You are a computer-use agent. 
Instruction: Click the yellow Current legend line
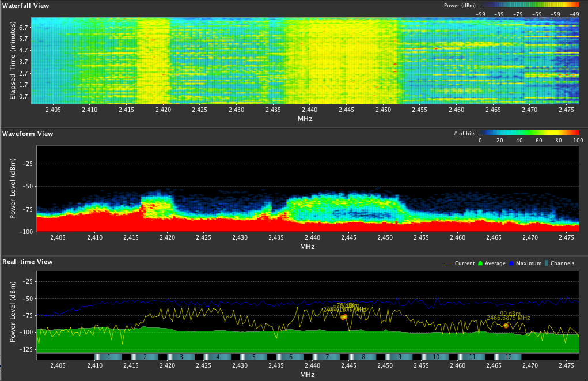(x=448, y=263)
